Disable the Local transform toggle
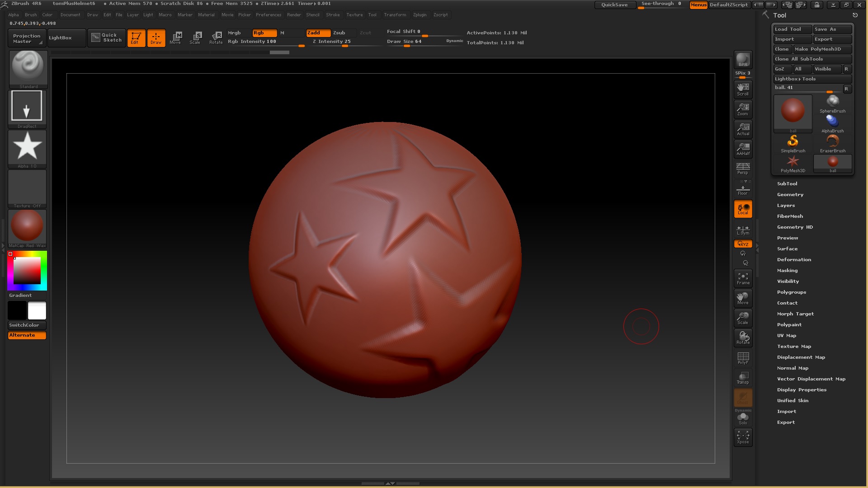This screenshot has width=868, height=488. [743, 209]
